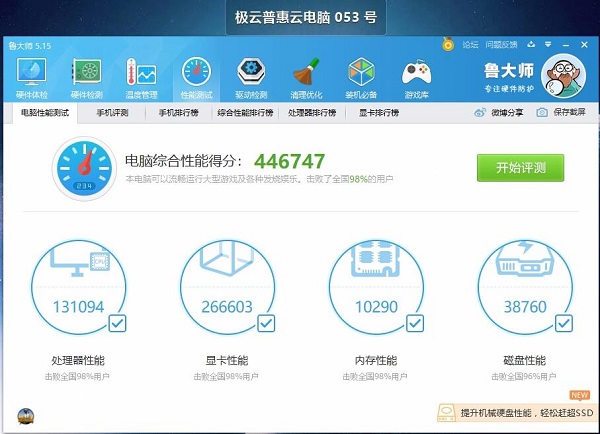The image size is (600, 434).
Task: Click the gold medal icon in title bar
Action: pyautogui.click(x=448, y=44)
